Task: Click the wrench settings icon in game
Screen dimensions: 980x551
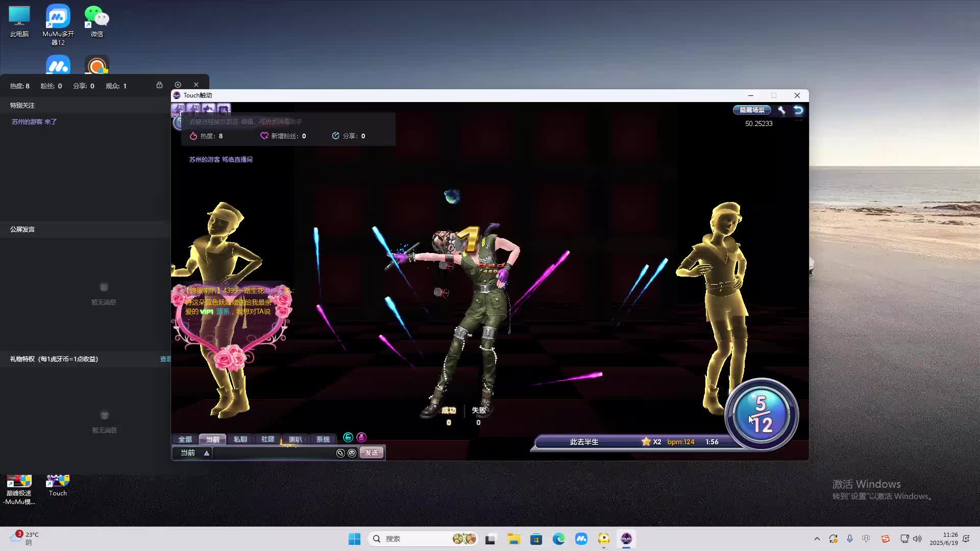Action: tap(781, 110)
